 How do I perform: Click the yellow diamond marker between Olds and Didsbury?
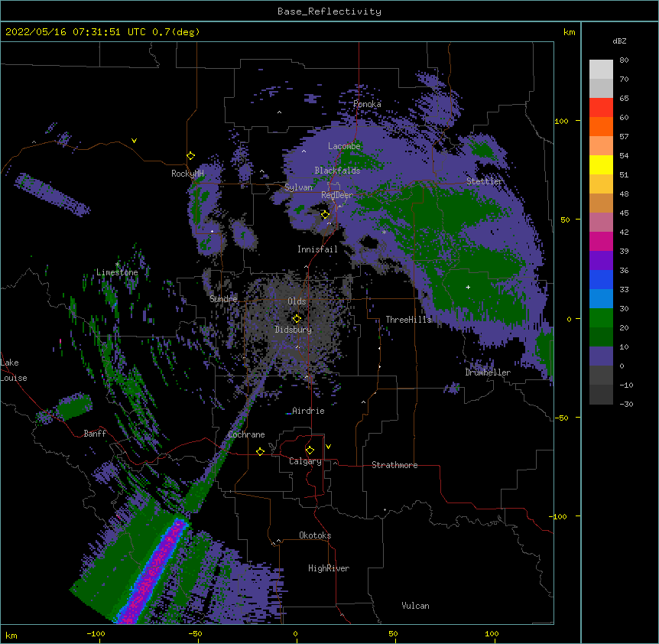pos(297,318)
